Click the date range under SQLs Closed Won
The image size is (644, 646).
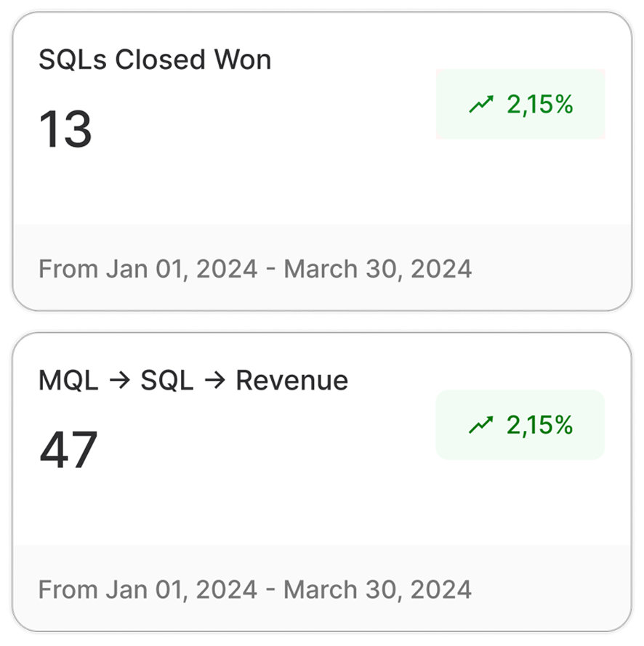(x=255, y=269)
